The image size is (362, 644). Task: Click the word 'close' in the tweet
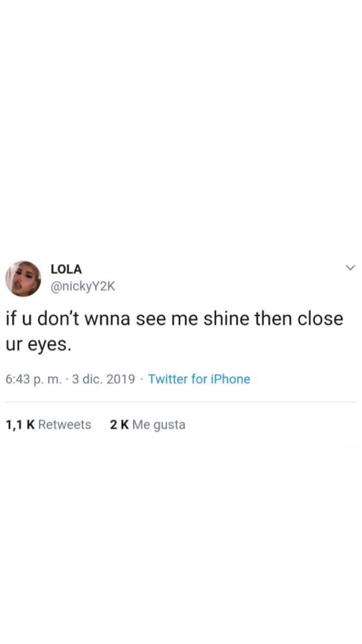[320, 320]
